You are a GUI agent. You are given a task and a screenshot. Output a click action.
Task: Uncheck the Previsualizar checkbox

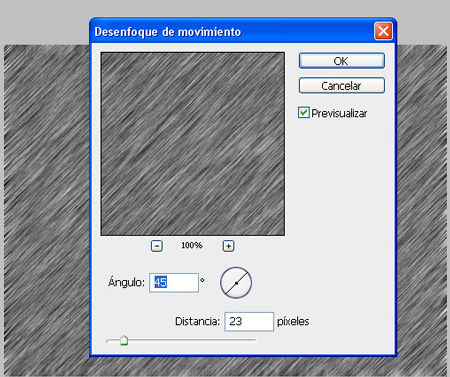pyautogui.click(x=303, y=113)
